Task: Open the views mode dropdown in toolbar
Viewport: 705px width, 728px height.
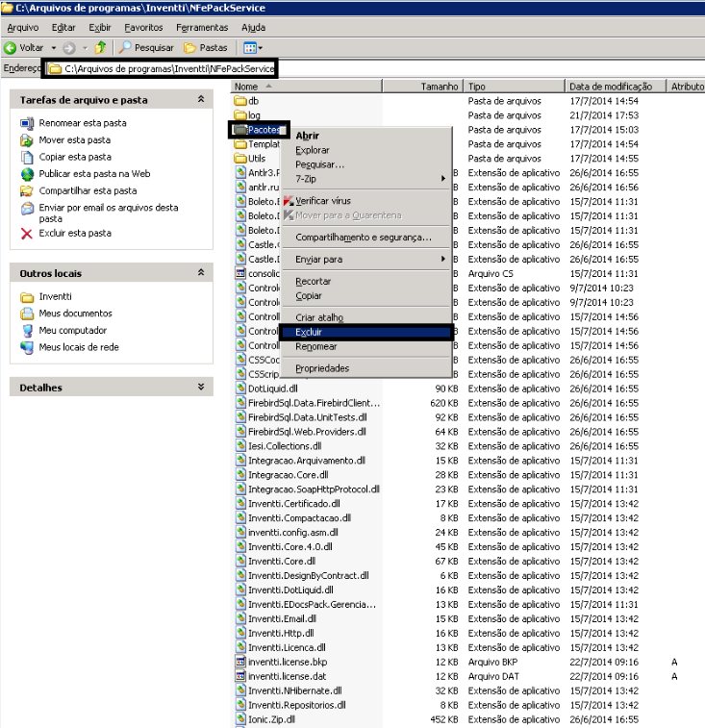Action: (253, 47)
